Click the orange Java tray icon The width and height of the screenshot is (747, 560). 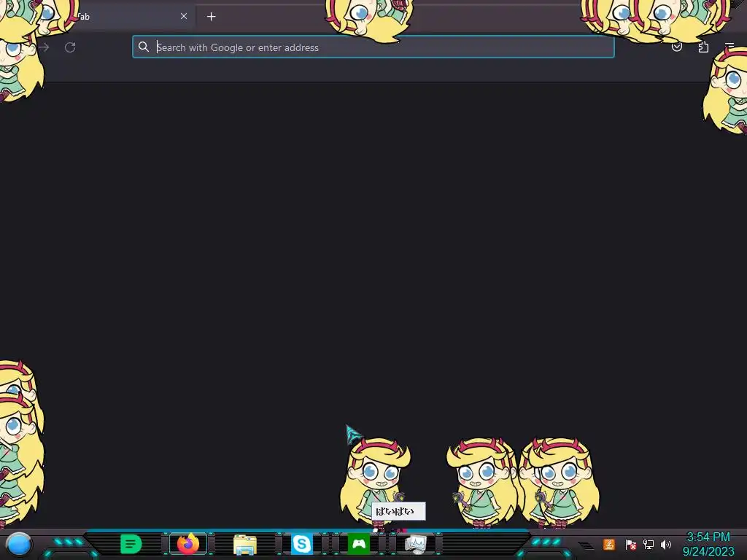point(609,544)
